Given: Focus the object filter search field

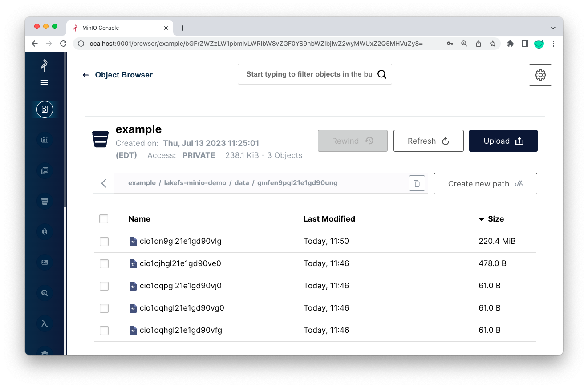Looking at the screenshot, I should tap(309, 74).
